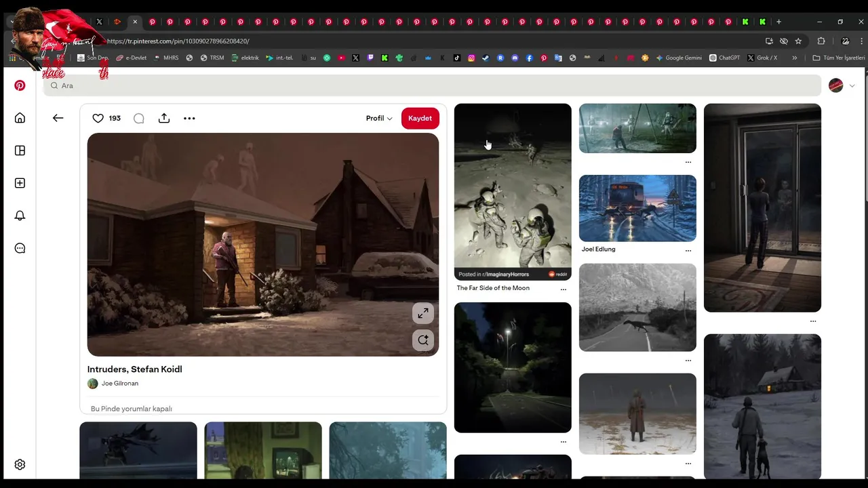Click in the Ara search field
868x488 pixels.
coord(433,85)
